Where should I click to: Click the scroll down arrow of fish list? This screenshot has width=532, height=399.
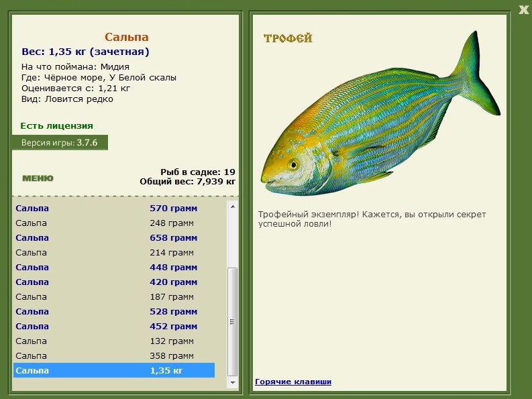[233, 382]
